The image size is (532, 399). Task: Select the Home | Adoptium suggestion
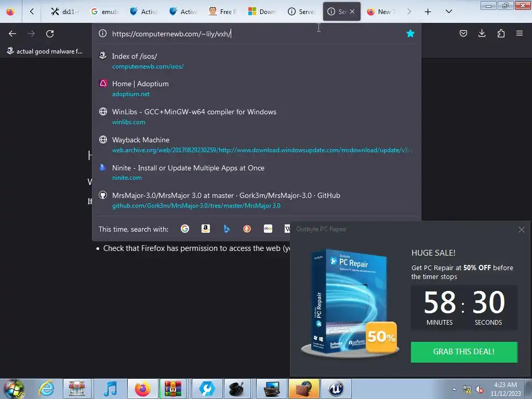[x=257, y=88]
